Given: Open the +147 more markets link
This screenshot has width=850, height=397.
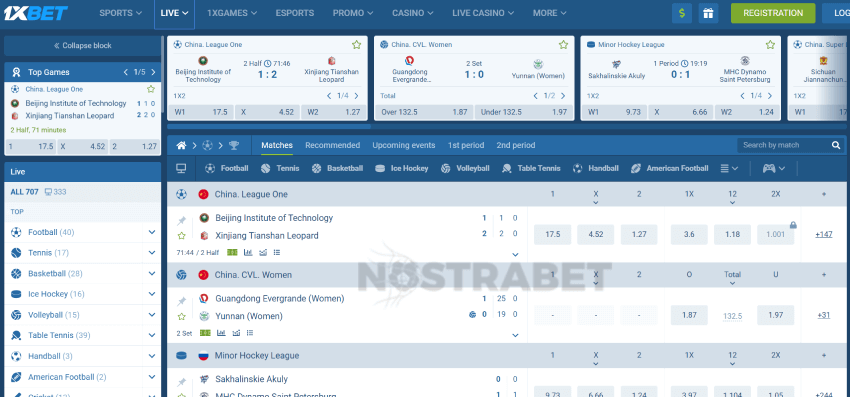Looking at the screenshot, I should [x=823, y=235].
